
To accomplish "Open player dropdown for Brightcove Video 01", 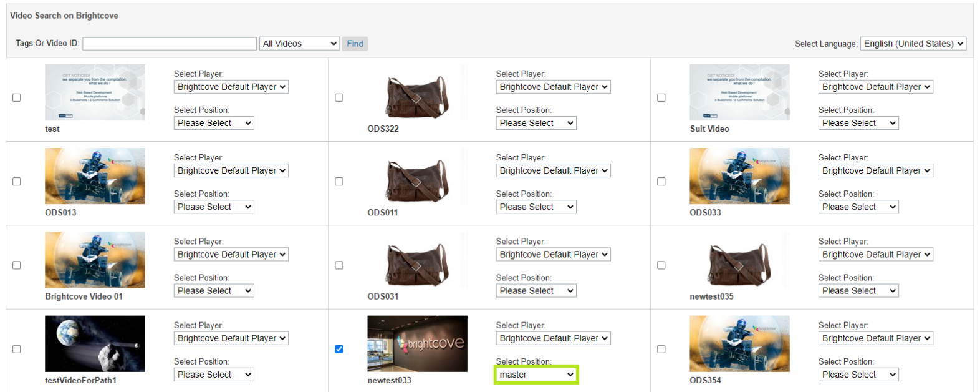I will (x=231, y=254).
